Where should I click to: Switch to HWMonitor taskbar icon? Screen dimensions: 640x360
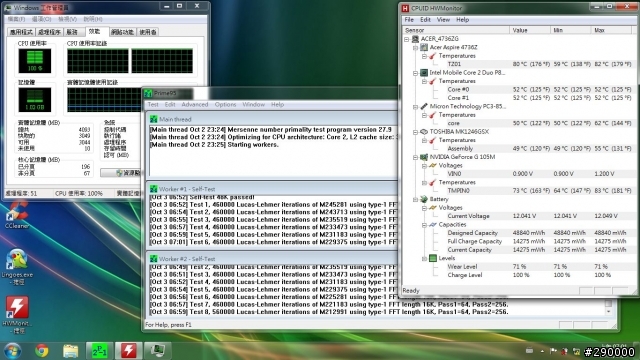[x=129, y=351]
